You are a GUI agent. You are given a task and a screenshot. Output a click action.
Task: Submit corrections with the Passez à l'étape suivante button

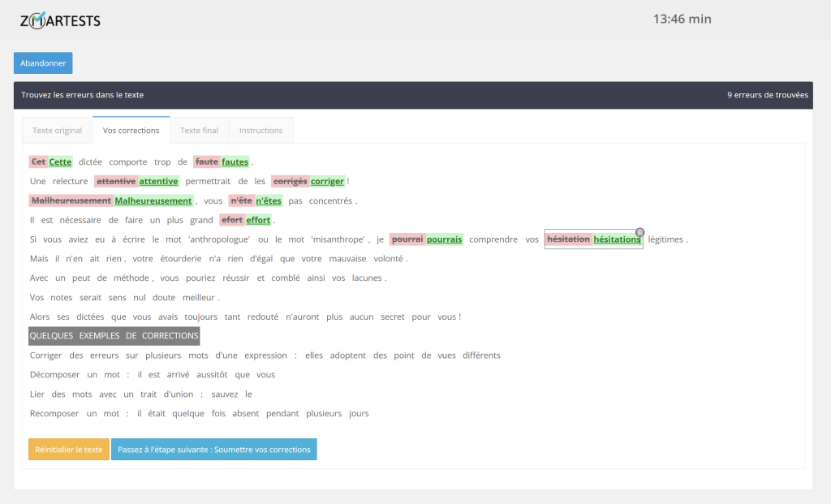pyautogui.click(x=213, y=450)
